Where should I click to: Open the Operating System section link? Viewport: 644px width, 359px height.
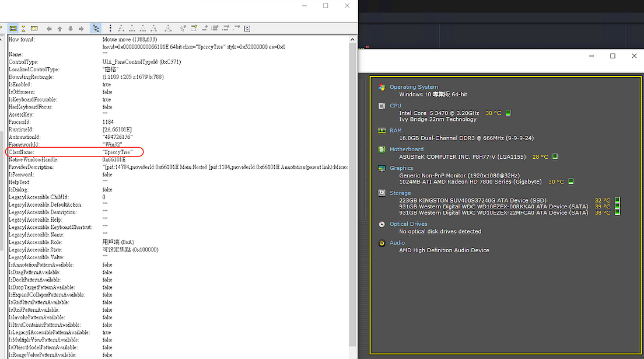[x=414, y=86]
